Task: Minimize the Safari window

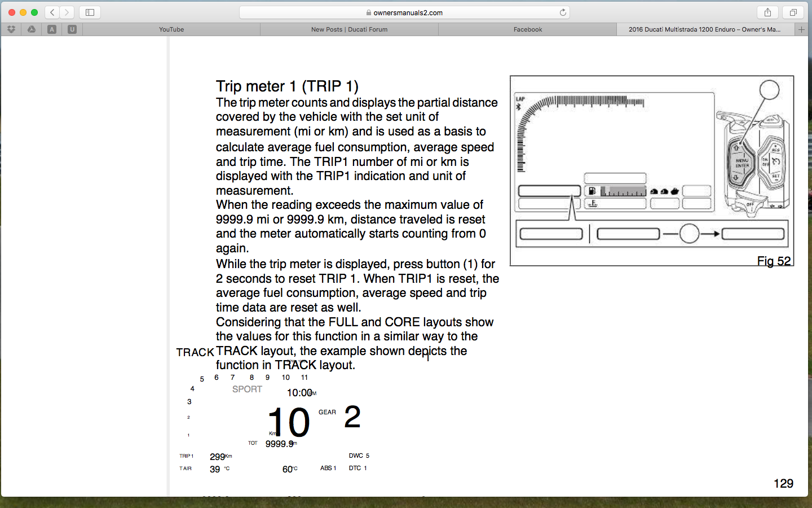Action: [x=23, y=12]
